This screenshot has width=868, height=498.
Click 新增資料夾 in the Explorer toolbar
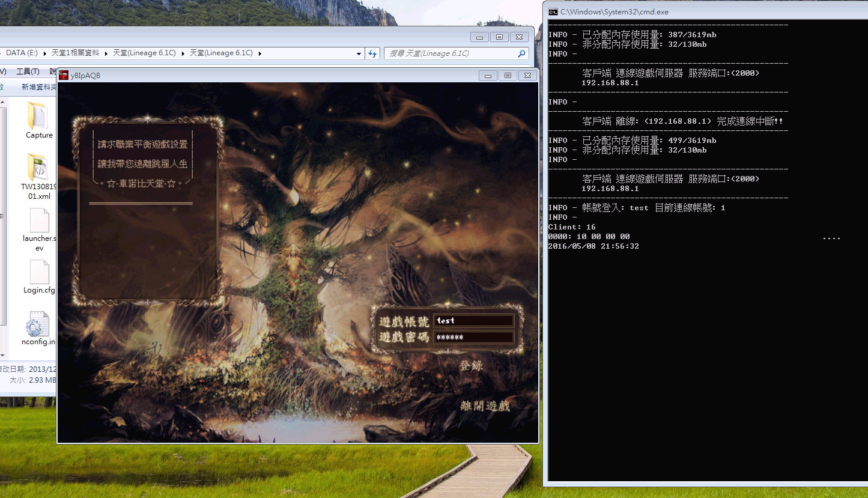(39, 87)
